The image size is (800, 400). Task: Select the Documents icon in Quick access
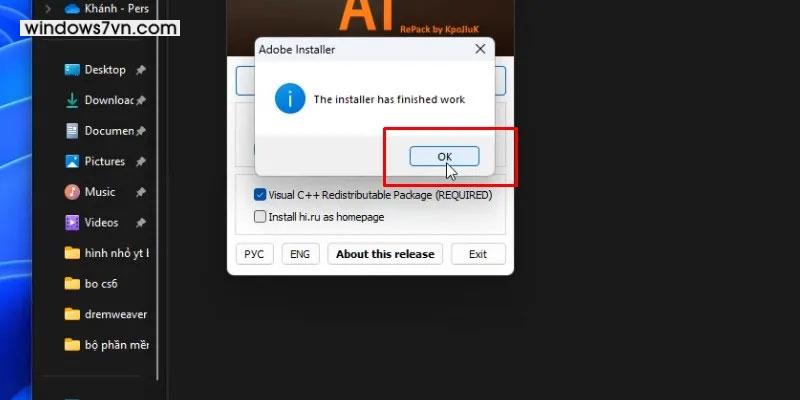click(72, 131)
